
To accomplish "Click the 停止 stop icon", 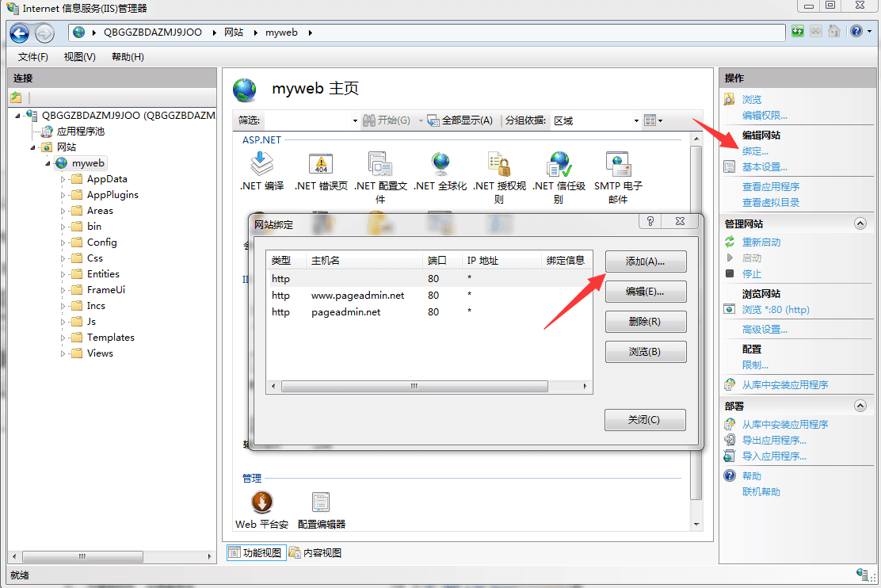I will [x=730, y=275].
